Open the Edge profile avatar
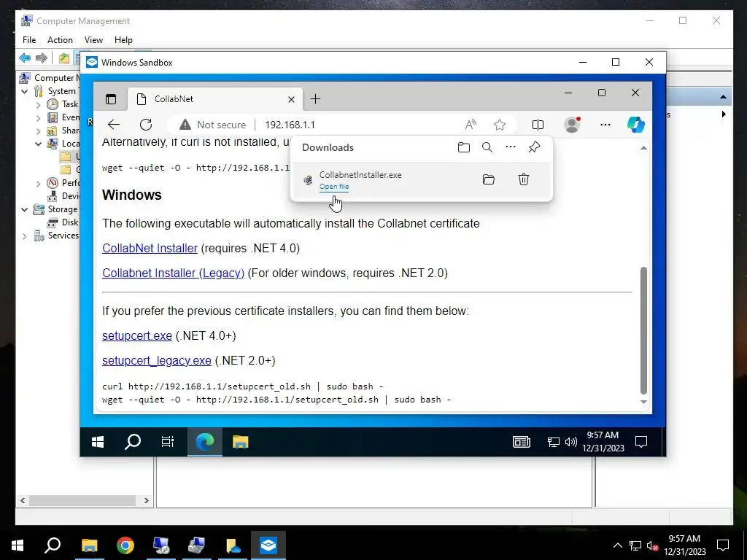Screen dimensions: 747x560 (x=572, y=125)
